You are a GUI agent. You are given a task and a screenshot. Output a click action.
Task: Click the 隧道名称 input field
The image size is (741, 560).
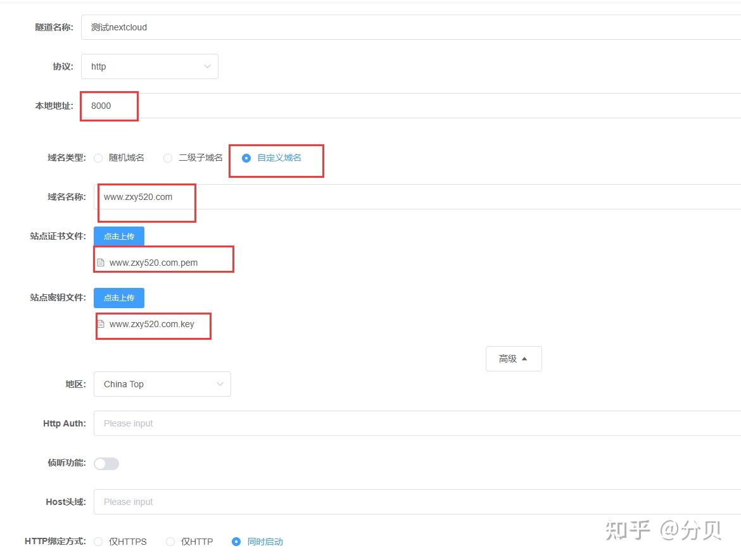pos(410,27)
